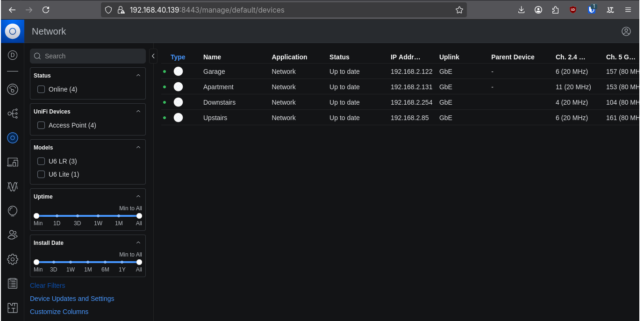
Task: Sort by the Application column header
Action: (289, 57)
